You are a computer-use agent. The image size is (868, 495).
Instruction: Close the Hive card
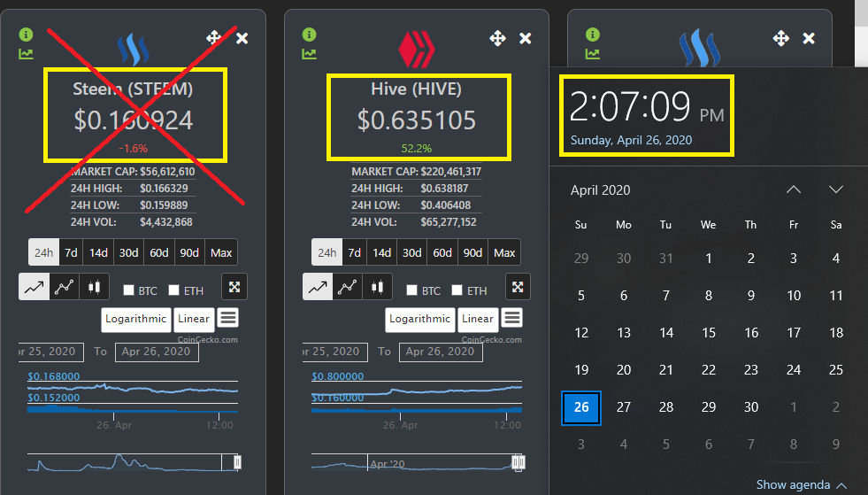(526, 38)
